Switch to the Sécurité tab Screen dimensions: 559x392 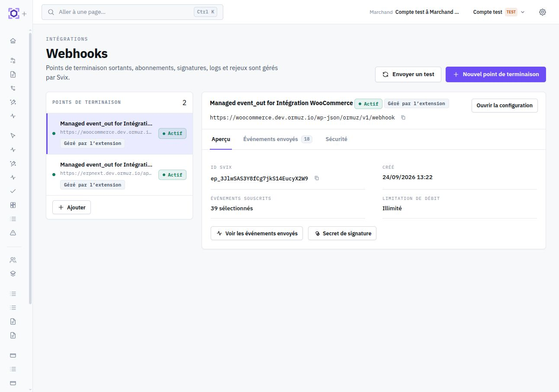tap(336, 139)
